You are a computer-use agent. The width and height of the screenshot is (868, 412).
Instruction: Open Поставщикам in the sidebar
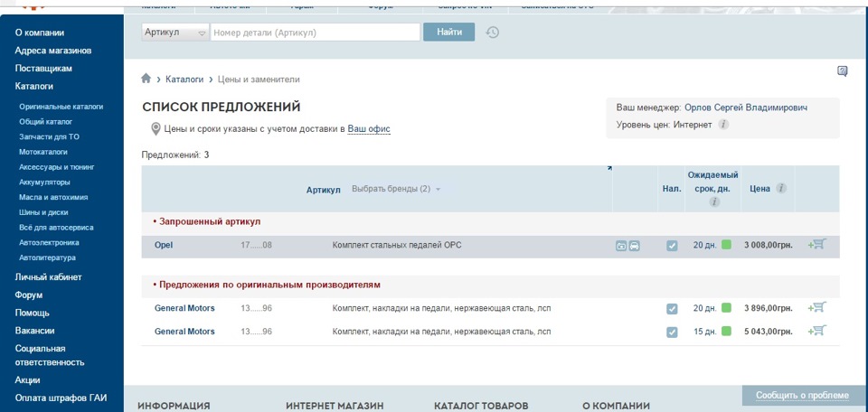(x=43, y=69)
